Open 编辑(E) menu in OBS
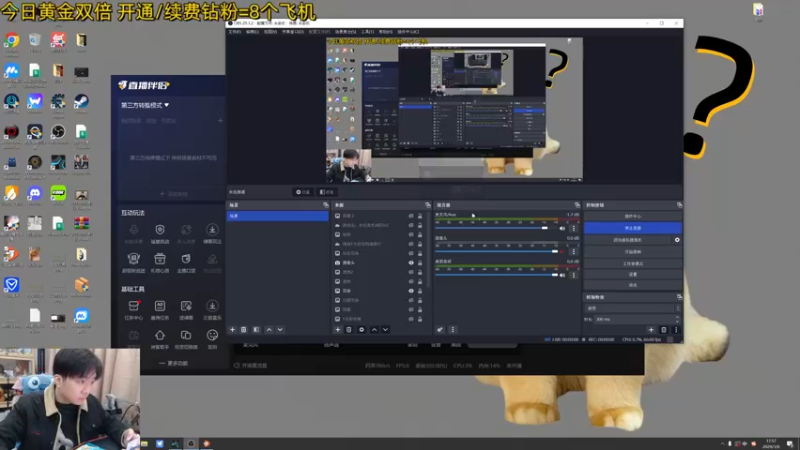Image resolution: width=800 pixels, height=450 pixels. pyautogui.click(x=252, y=32)
